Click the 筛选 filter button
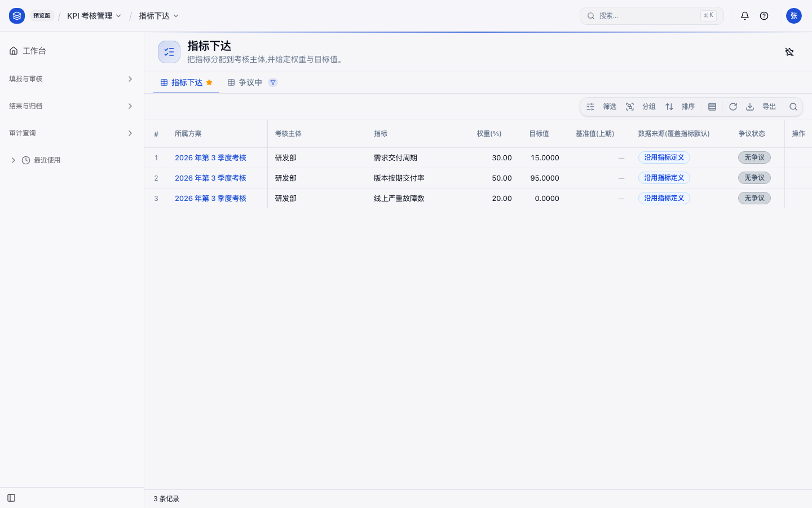Screen dimensions: 812x508 [x=610, y=107]
